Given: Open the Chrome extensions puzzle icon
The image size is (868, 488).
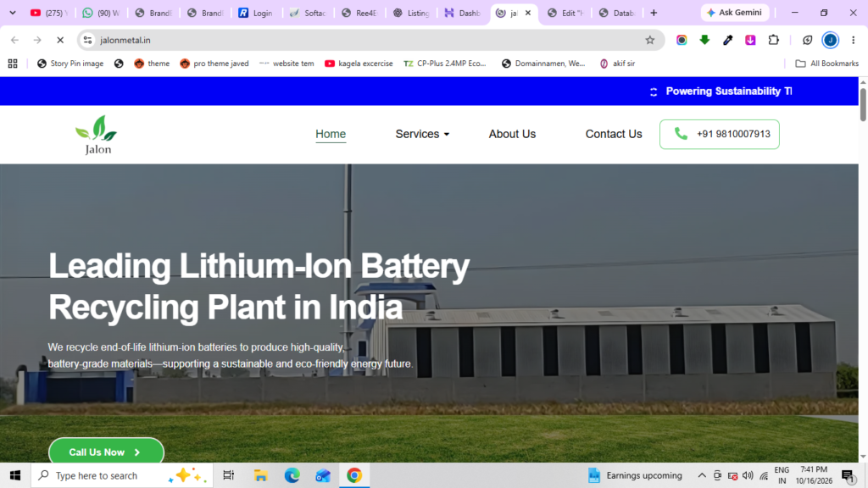Looking at the screenshot, I should pos(773,40).
